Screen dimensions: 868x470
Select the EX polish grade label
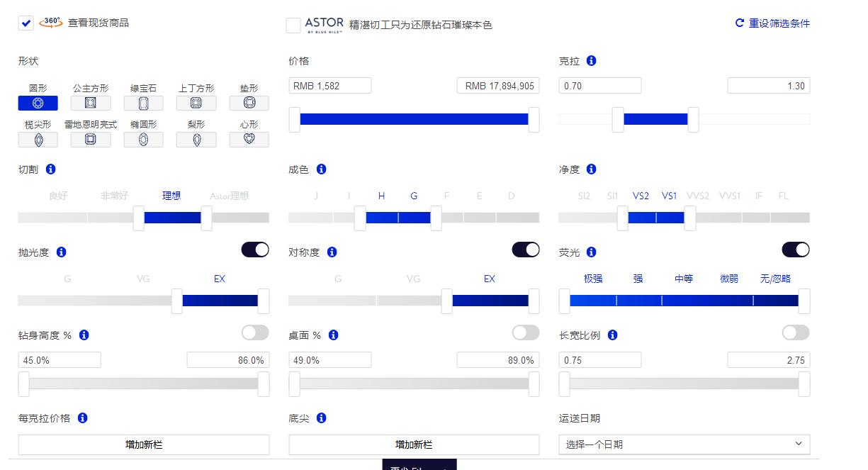point(219,279)
